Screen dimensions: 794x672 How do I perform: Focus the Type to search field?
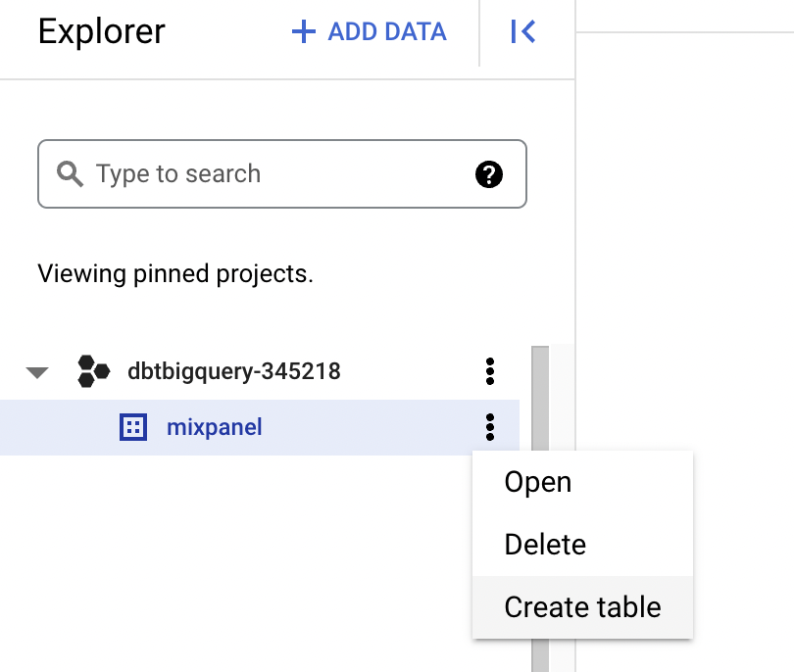coord(282,174)
